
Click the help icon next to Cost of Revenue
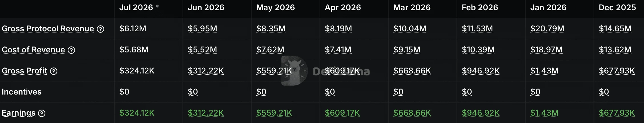[71, 50]
